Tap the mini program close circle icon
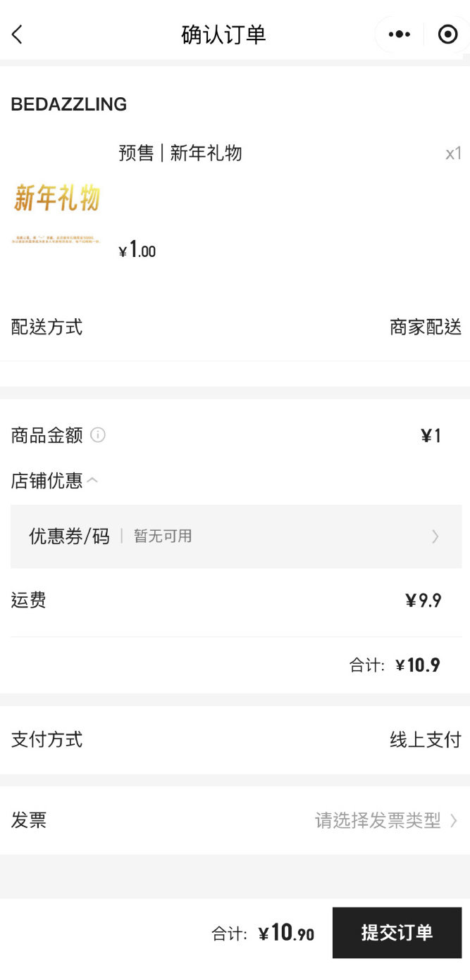This screenshot has width=470, height=980. click(x=447, y=34)
